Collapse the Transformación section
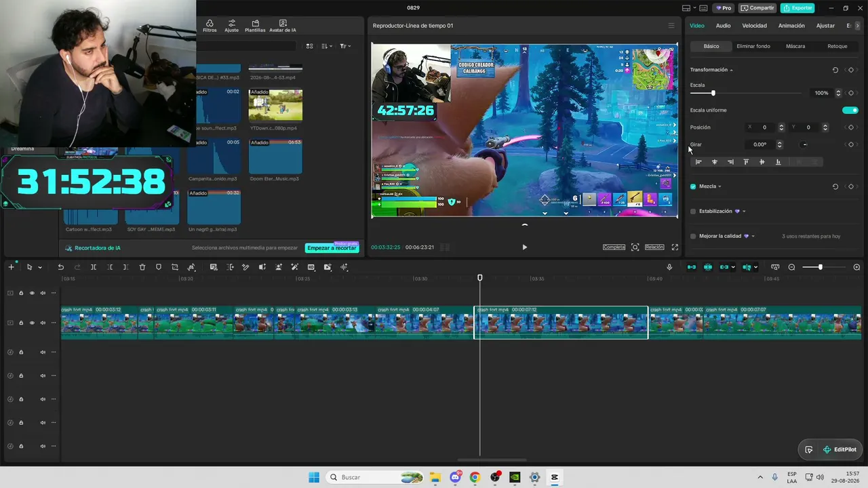Viewport: 868px width, 488px height. 731,70
